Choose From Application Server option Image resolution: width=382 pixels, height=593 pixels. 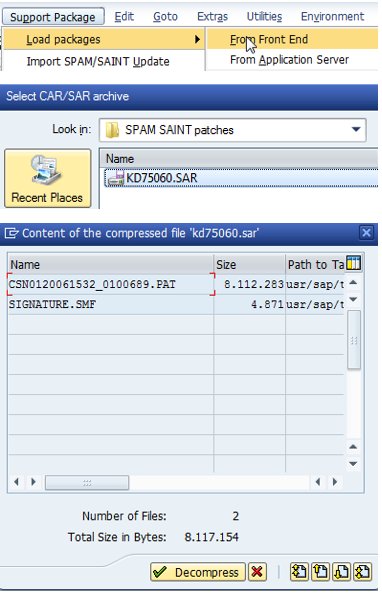pyautogui.click(x=289, y=60)
